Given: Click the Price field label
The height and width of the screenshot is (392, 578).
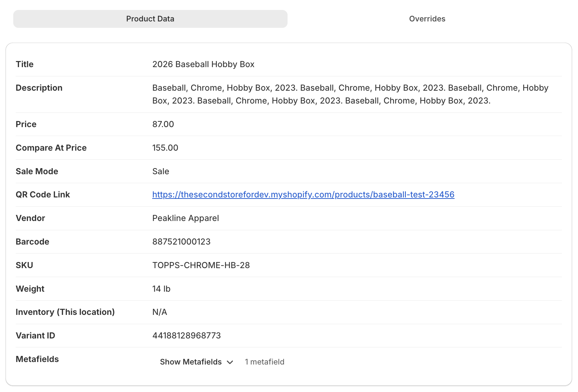Looking at the screenshot, I should tap(26, 124).
